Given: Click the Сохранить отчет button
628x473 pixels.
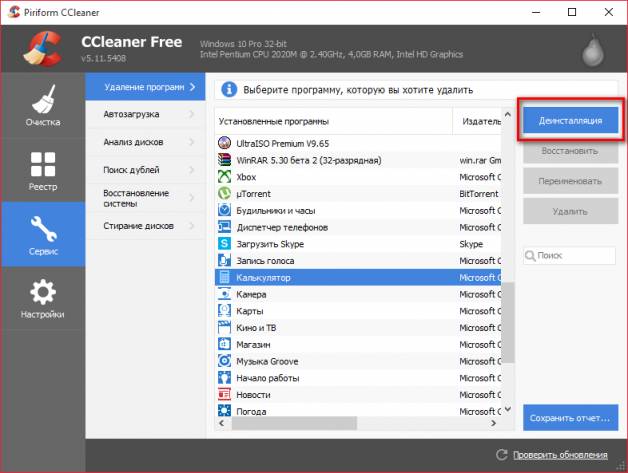Looking at the screenshot, I should (x=570, y=418).
